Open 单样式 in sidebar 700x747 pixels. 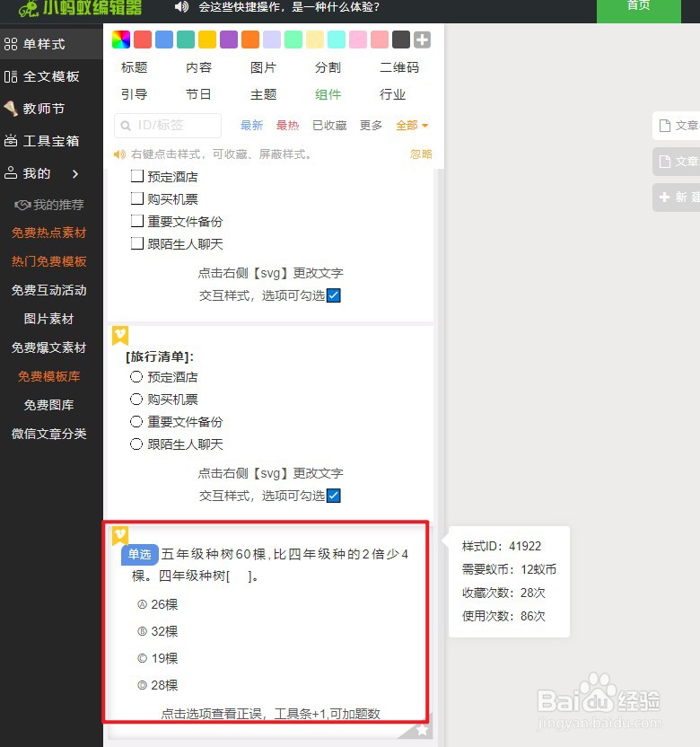pos(51,44)
